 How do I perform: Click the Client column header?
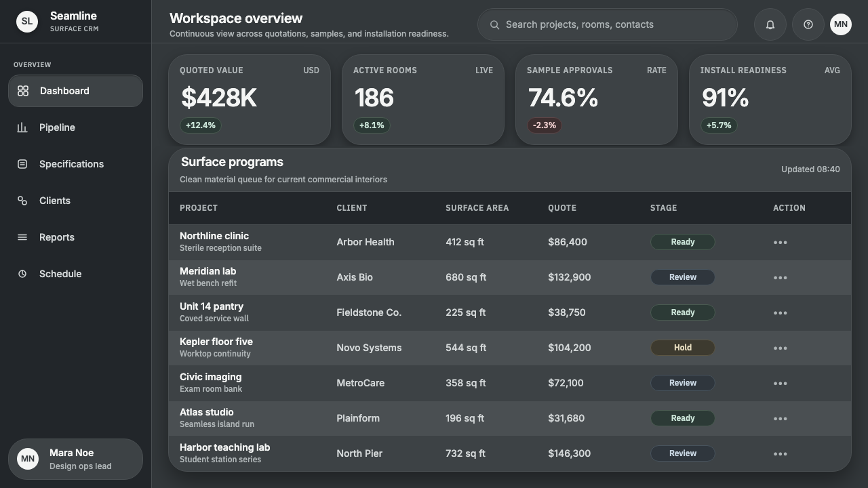pyautogui.click(x=352, y=208)
